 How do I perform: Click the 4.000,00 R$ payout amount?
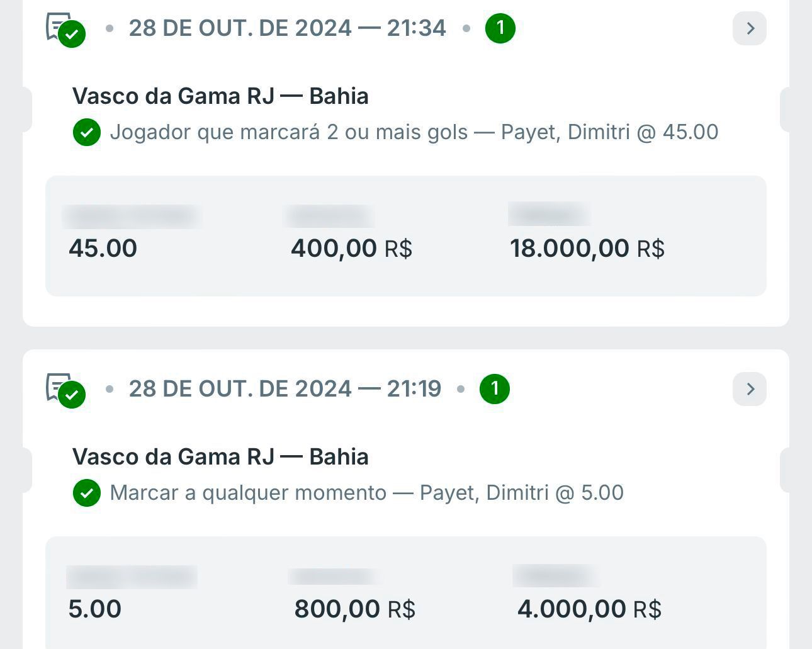pyautogui.click(x=589, y=609)
